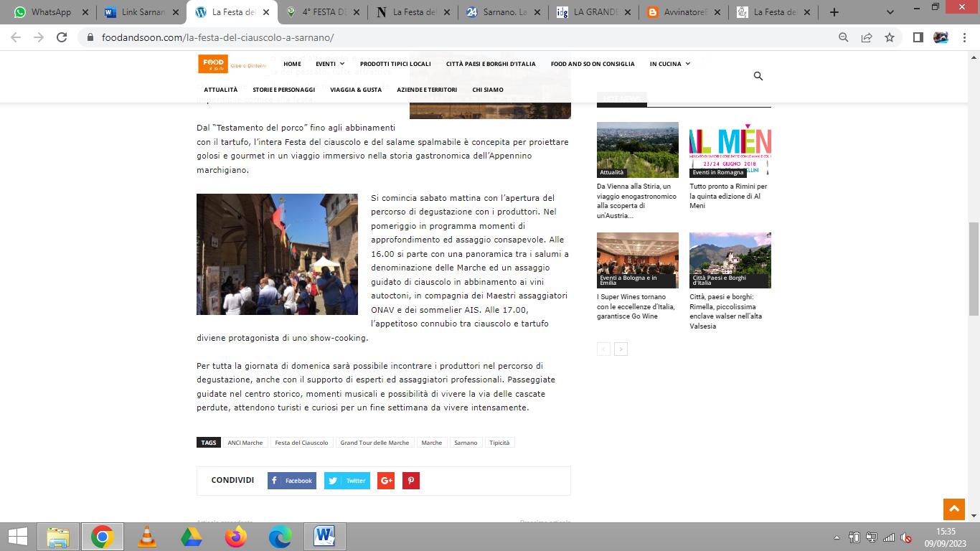Click the Sarnano tag
This screenshot has height=551, width=980.
click(466, 443)
